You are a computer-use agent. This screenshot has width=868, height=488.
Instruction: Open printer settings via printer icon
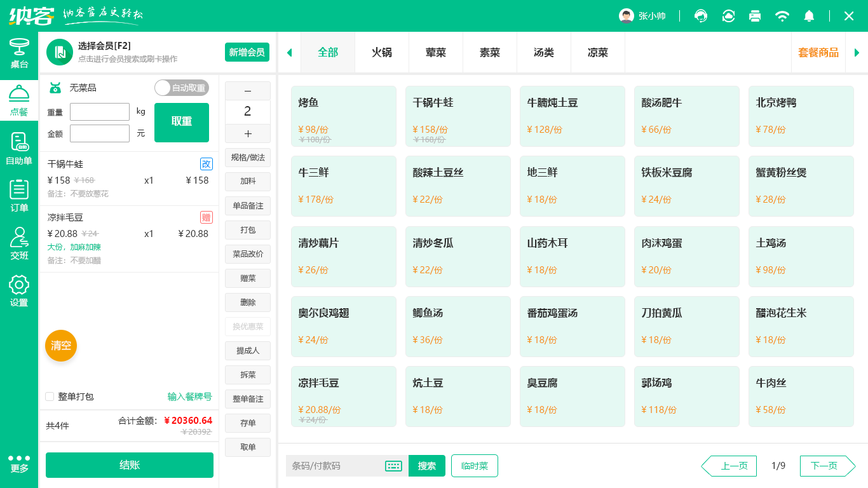coord(755,15)
